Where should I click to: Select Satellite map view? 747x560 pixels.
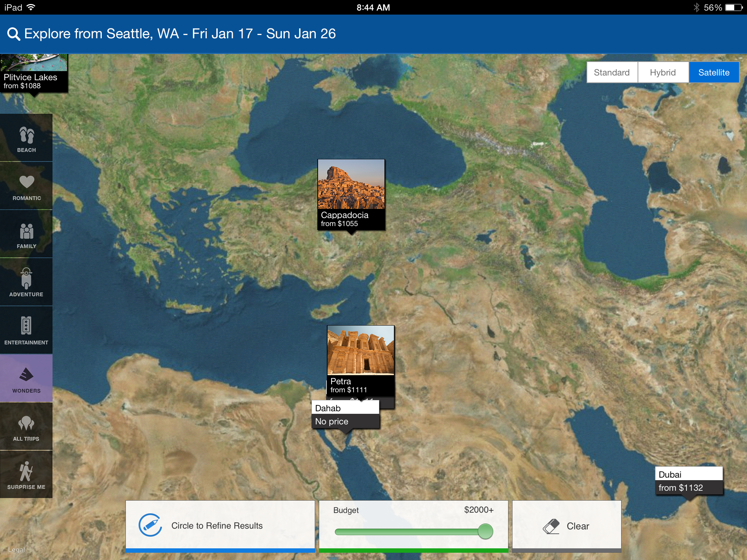point(713,72)
